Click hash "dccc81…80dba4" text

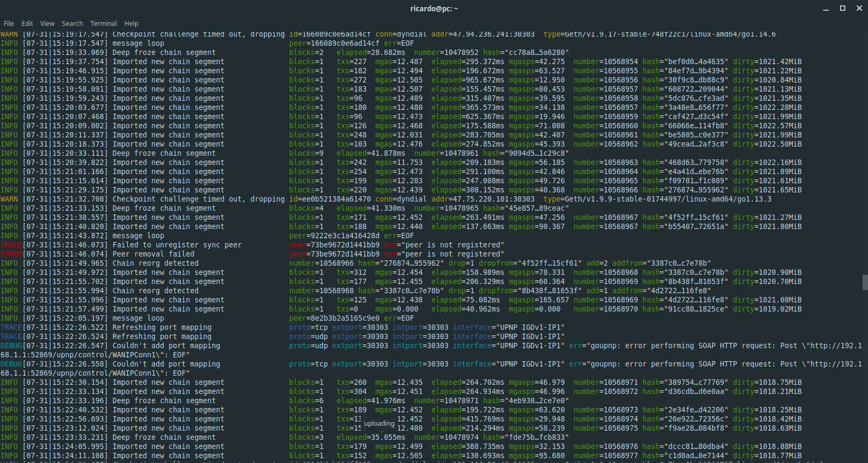[x=685, y=446]
